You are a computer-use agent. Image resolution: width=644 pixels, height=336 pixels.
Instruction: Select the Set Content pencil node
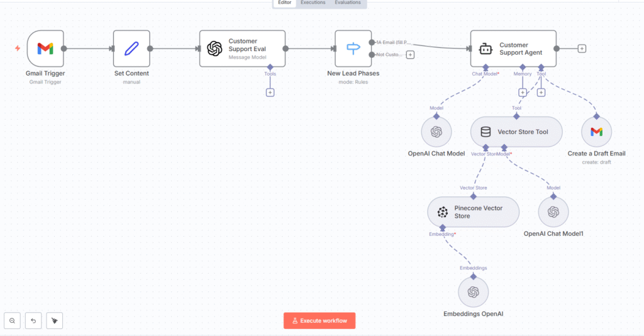(131, 48)
